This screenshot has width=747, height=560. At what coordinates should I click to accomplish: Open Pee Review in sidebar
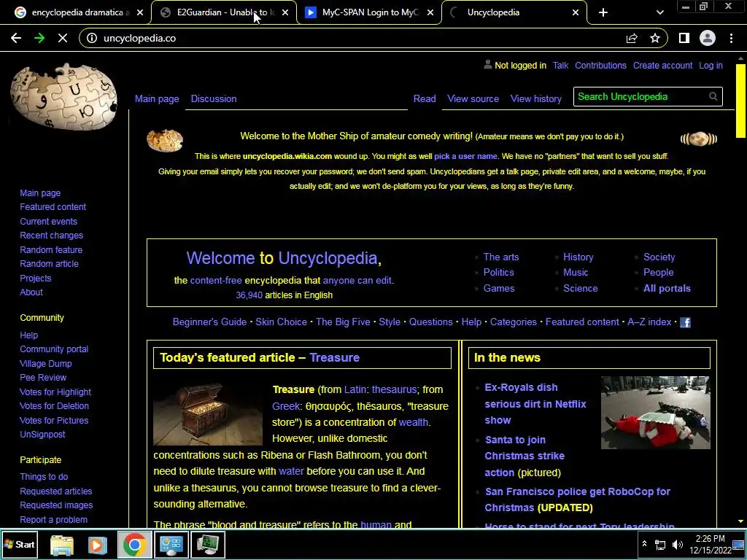[x=43, y=377]
